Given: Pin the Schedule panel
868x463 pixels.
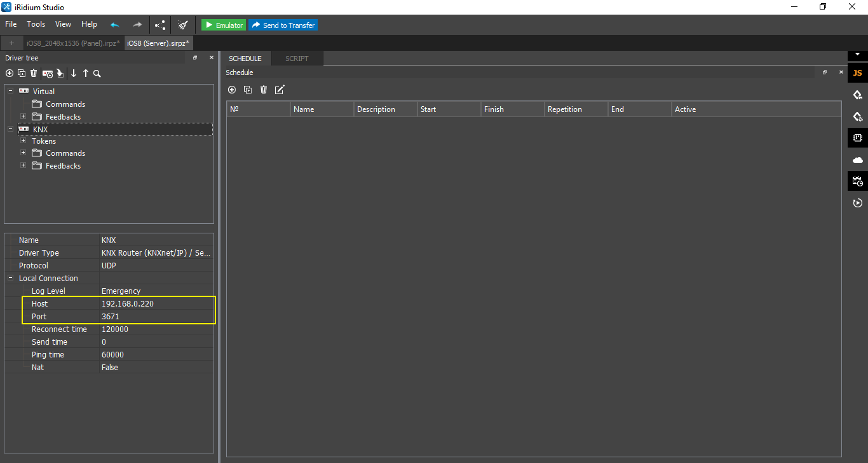Looking at the screenshot, I should [x=825, y=73].
